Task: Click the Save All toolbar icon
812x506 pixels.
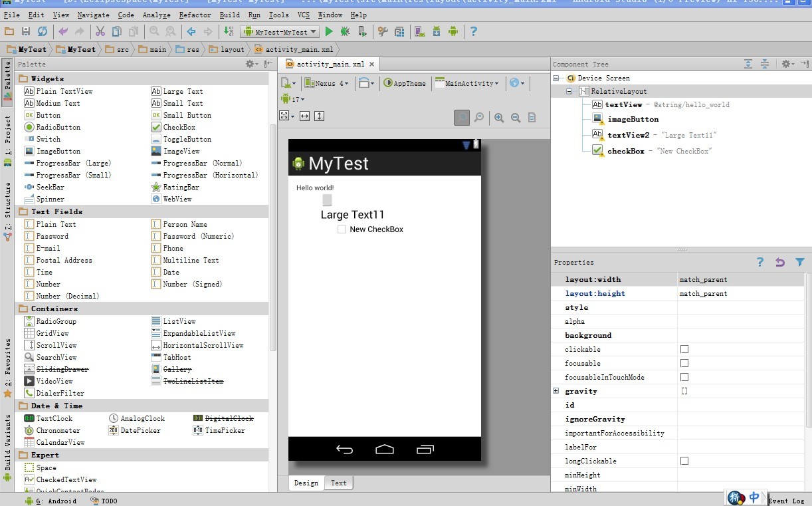Action: pyautogui.click(x=26, y=31)
